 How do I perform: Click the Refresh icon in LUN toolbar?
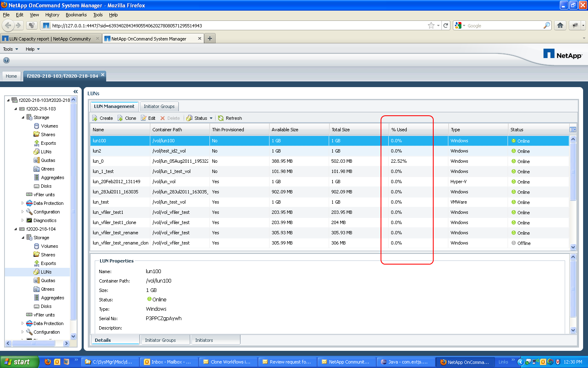[x=221, y=118]
